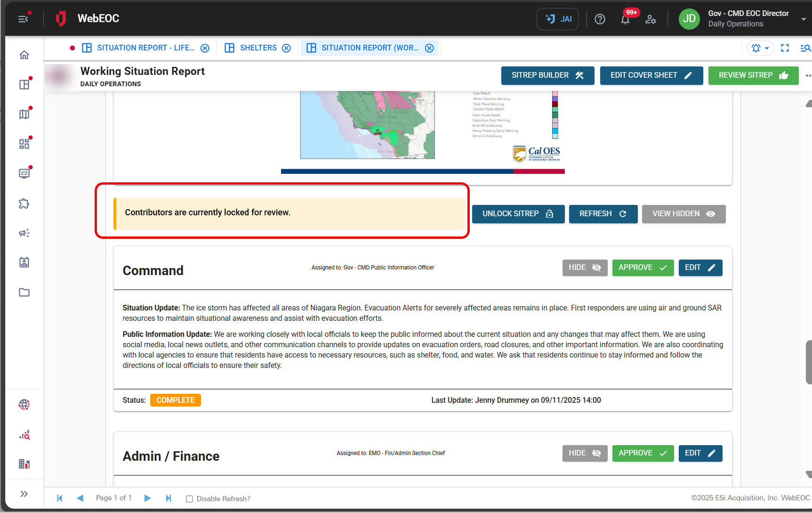Image resolution: width=812 pixels, height=513 pixels.
Task: Click the megaphone announcements sidebar icon
Action: click(24, 233)
